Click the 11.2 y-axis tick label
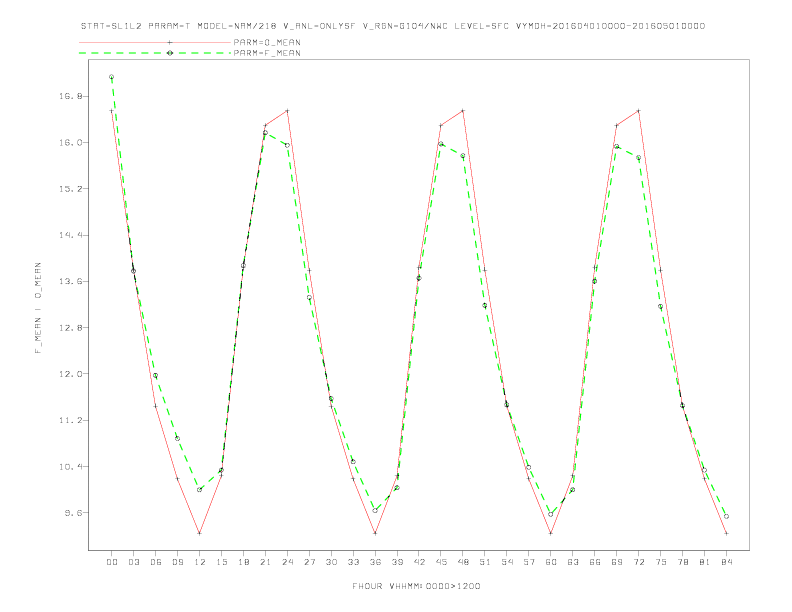Image resolution: width=792 pixels, height=612 pixels. coord(69,421)
